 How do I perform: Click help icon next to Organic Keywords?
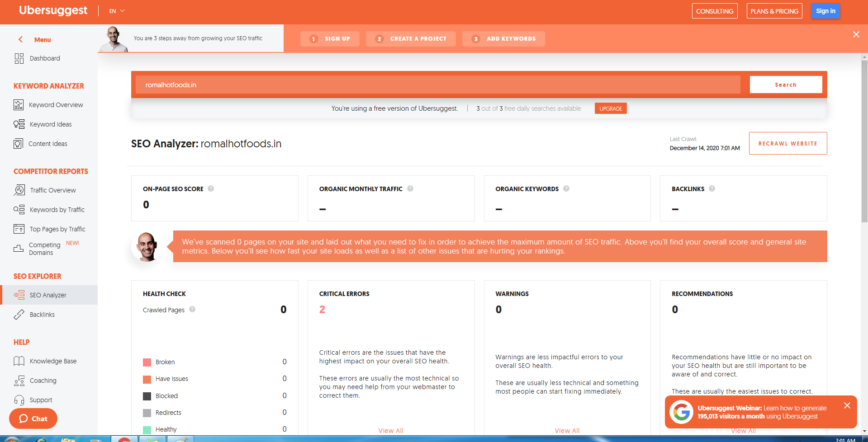[566, 188]
